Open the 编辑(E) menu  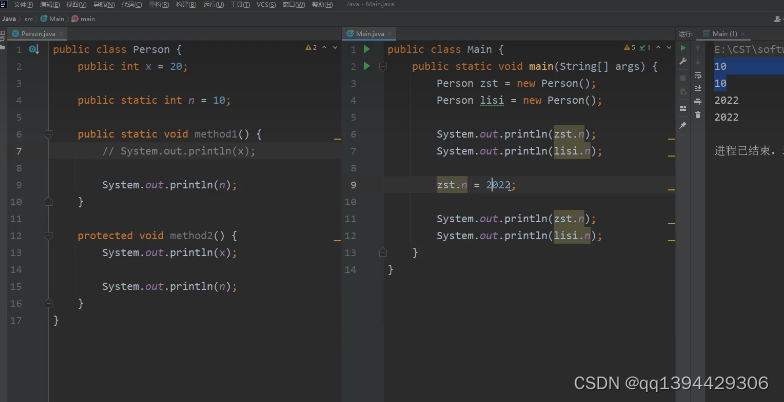(50, 4)
